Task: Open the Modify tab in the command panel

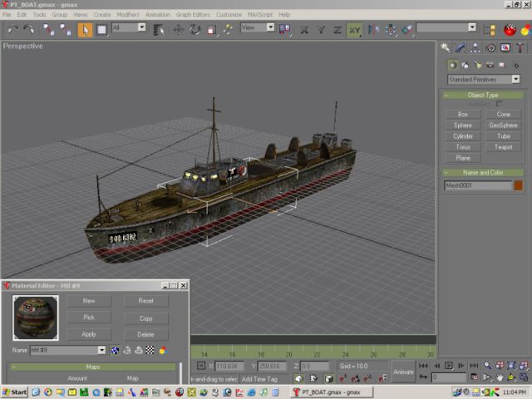Action: [x=460, y=48]
